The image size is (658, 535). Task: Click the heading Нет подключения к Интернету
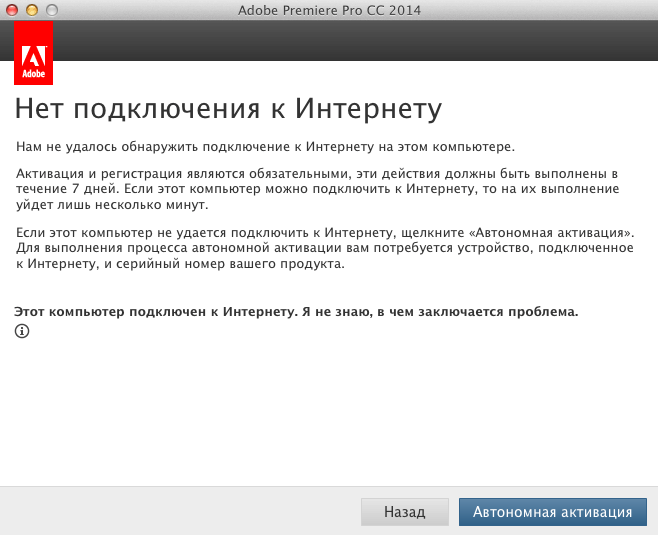(x=228, y=109)
